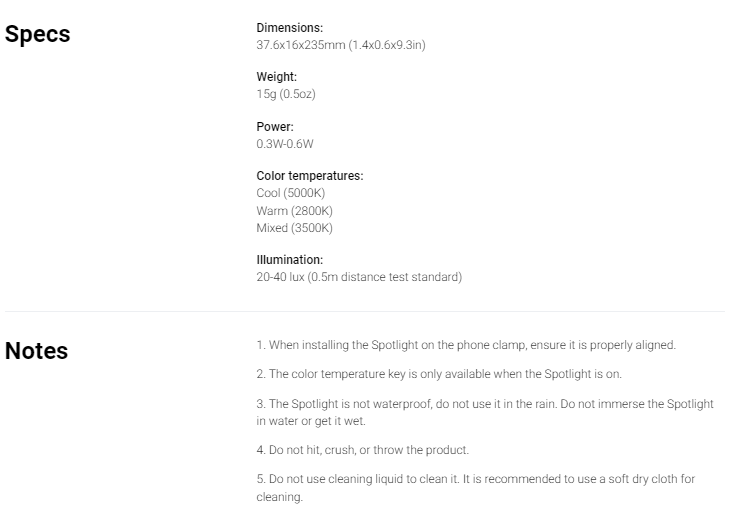Click the 37.6x16x235mm dimensions value
This screenshot has width=733, height=519.
coord(341,45)
